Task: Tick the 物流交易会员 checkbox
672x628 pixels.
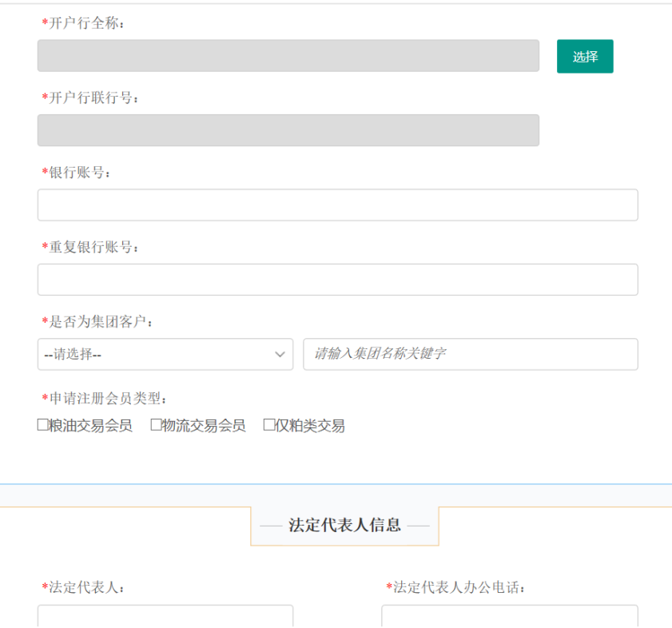Action: click(157, 425)
